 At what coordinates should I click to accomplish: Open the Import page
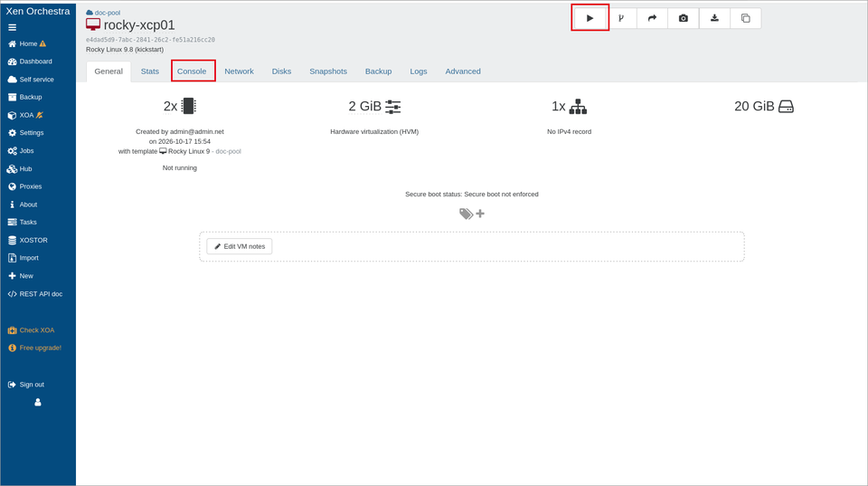coord(24,258)
